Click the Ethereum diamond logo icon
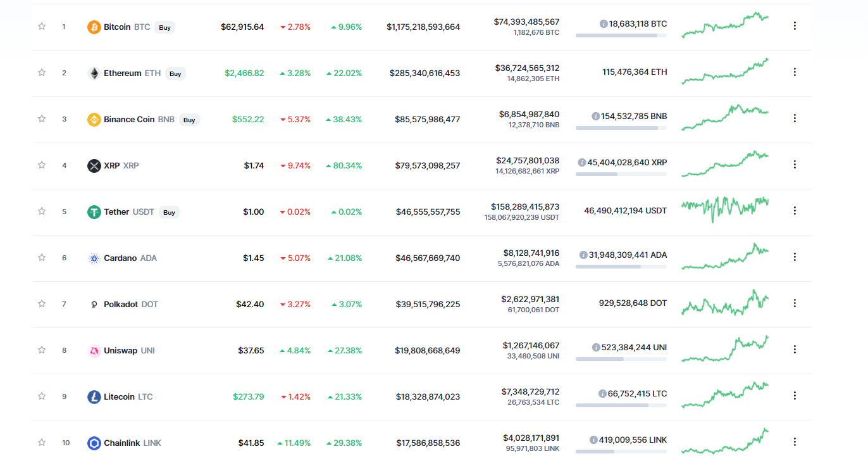The image size is (868, 456). [x=94, y=73]
